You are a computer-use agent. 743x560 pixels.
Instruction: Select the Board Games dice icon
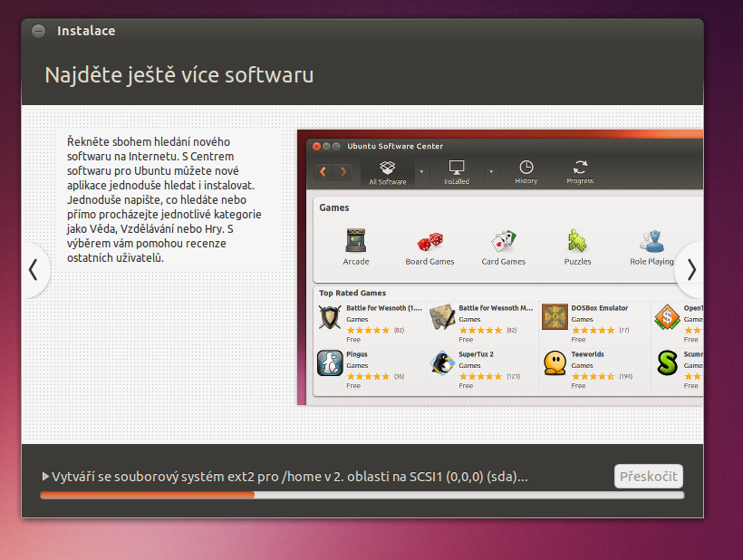[x=429, y=241]
